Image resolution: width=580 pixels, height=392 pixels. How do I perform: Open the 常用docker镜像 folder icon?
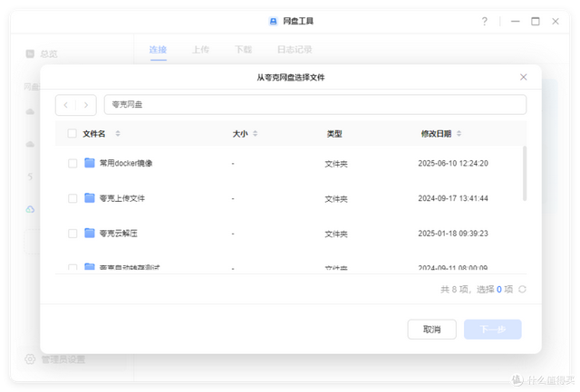(90, 163)
